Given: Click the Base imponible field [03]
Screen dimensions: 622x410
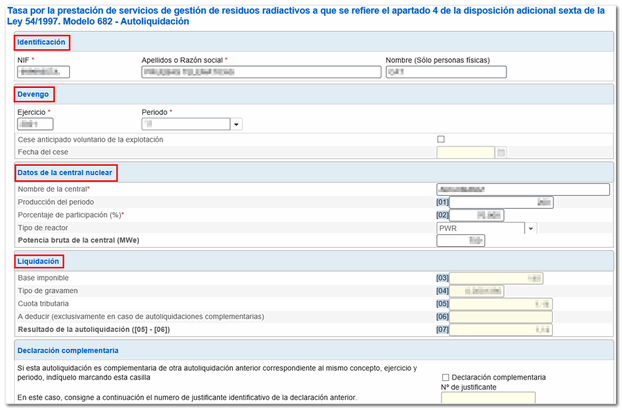Looking at the screenshot, I should click(497, 278).
